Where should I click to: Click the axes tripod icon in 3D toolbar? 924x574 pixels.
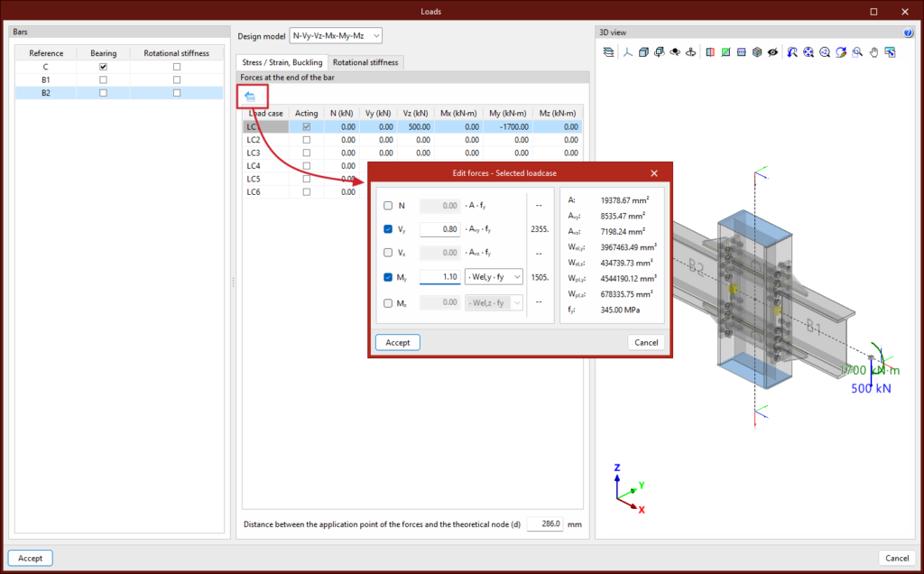tap(626, 52)
